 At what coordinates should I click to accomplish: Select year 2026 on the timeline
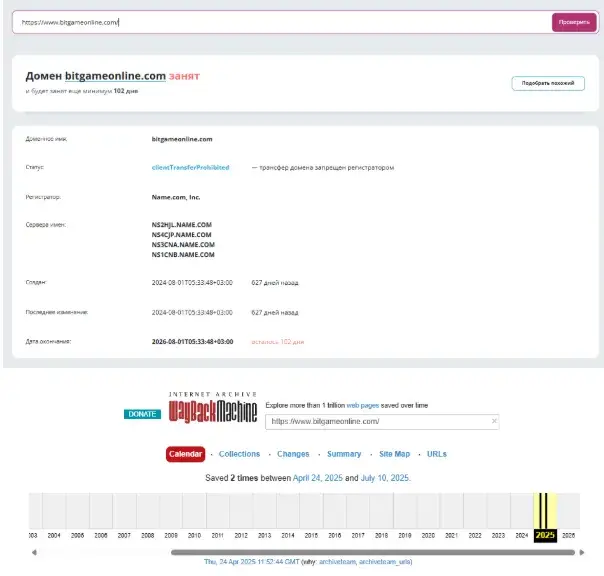pos(569,535)
